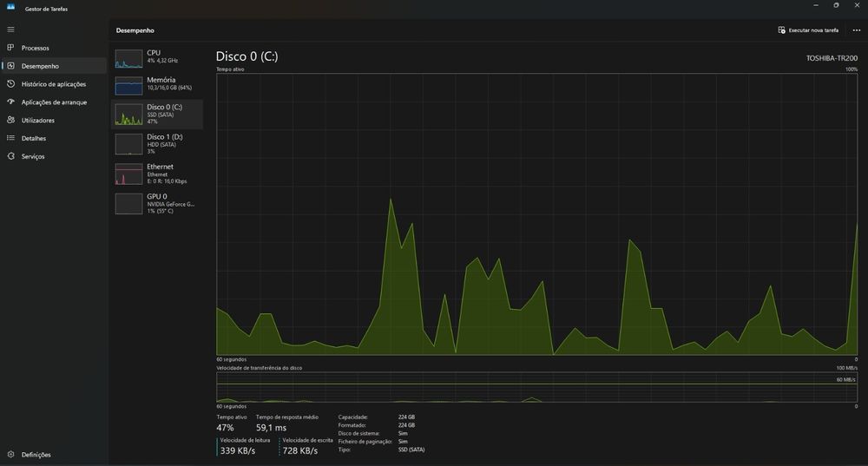Select the Ethernet network entry
The width and height of the screenshot is (868, 466).
click(157, 174)
